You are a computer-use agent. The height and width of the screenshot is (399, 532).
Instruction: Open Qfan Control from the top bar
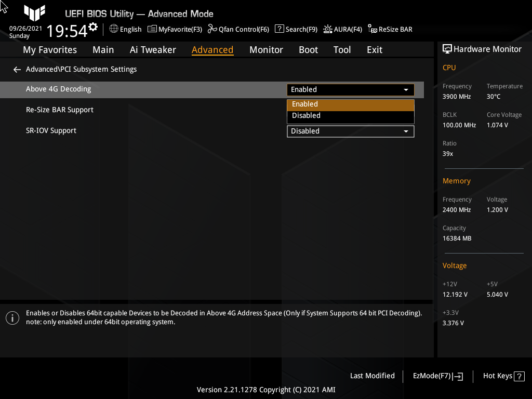[x=238, y=29]
